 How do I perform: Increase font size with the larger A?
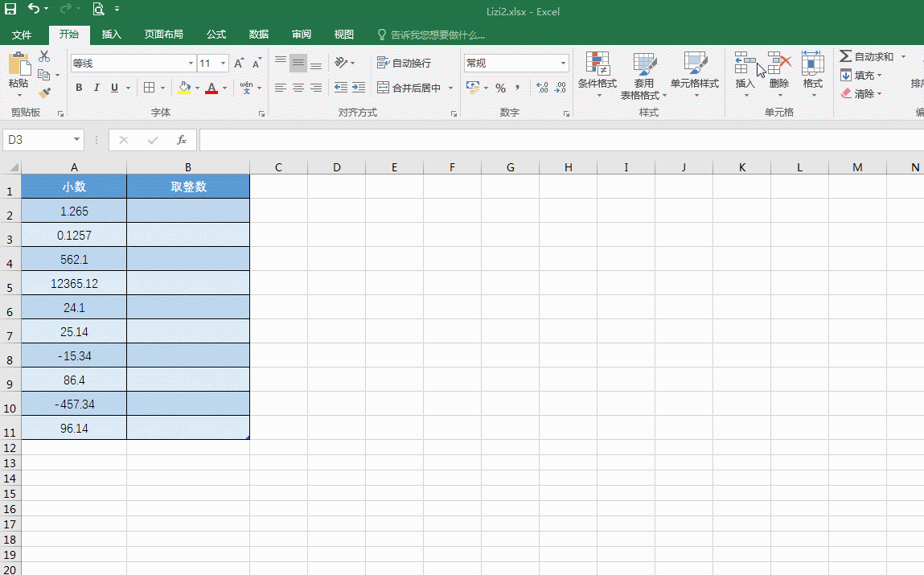coord(239,63)
